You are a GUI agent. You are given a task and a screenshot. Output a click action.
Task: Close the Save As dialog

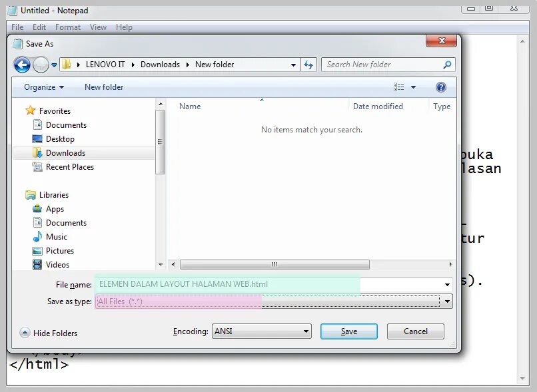441,41
